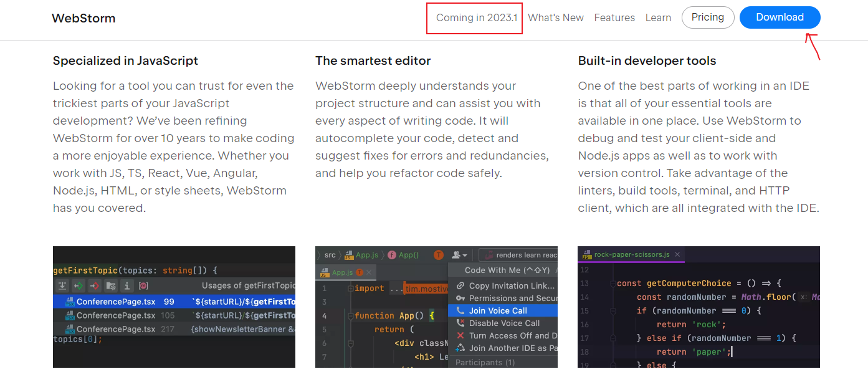Open the What's New page

pos(556,17)
